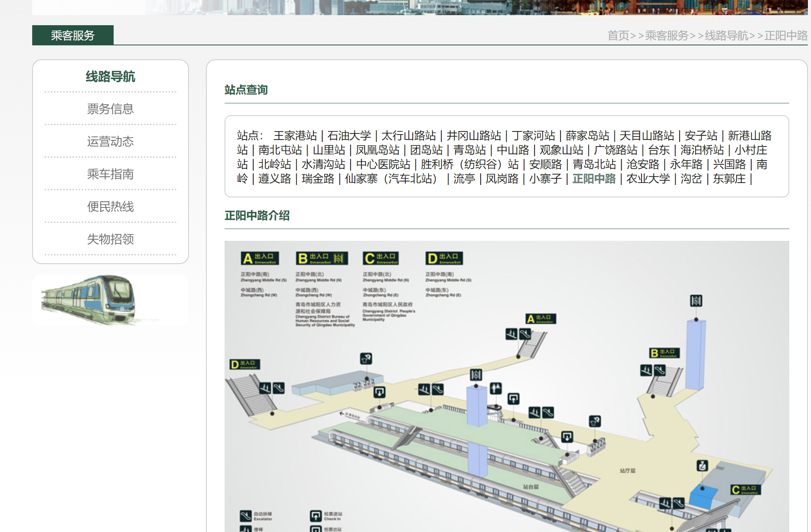811x532 pixels.
Task: Click the 线路导航 sidebar heading
Action: point(111,77)
